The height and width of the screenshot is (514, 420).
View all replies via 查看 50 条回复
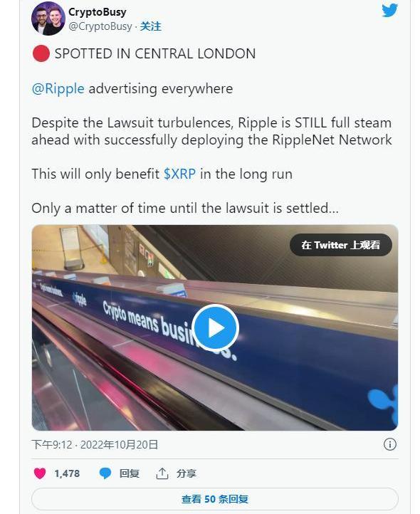[215, 499]
